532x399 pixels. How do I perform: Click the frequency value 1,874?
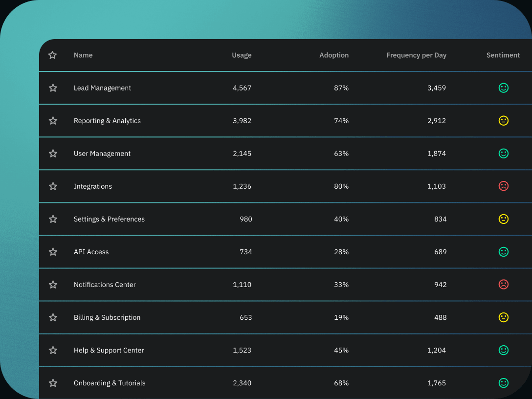point(437,154)
